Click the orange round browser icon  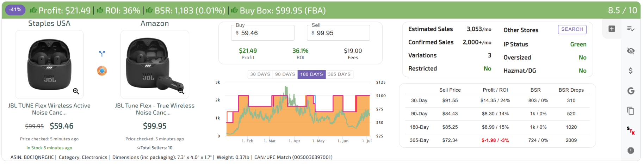click(x=102, y=71)
